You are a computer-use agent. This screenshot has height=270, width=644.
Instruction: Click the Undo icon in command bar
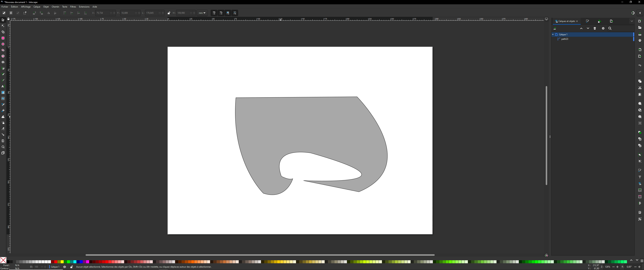(x=640, y=65)
